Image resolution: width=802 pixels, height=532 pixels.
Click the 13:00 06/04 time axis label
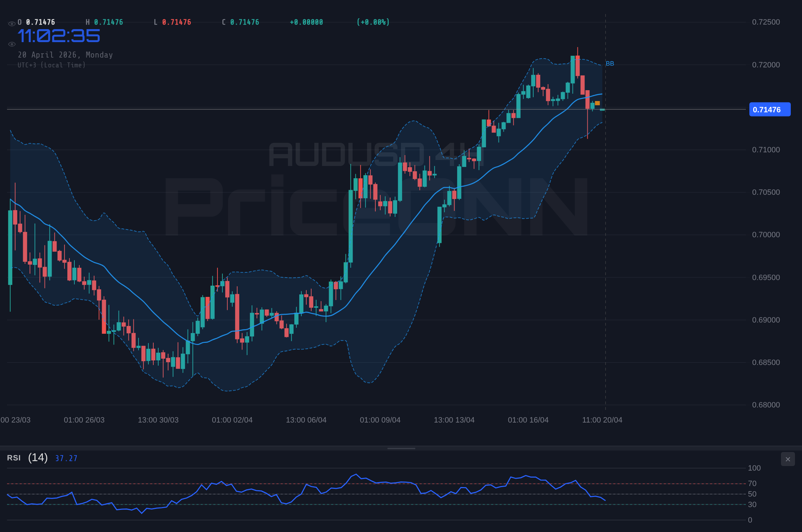(306, 420)
